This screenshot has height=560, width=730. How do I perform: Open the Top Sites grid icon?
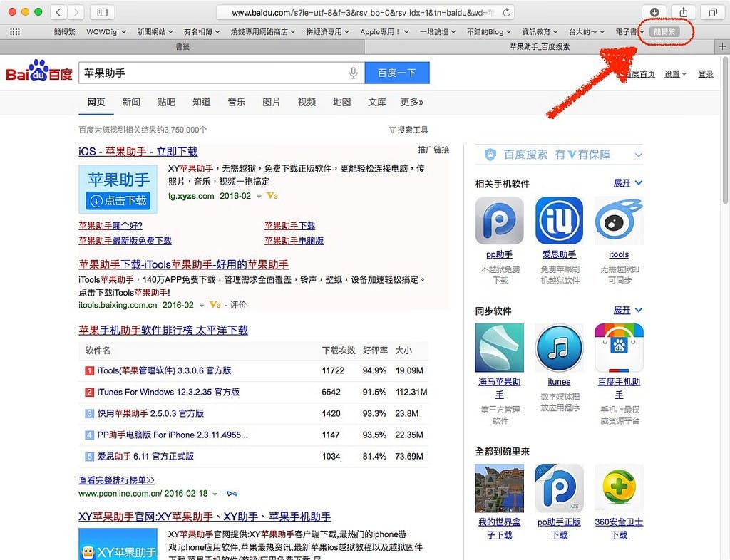pos(15,31)
